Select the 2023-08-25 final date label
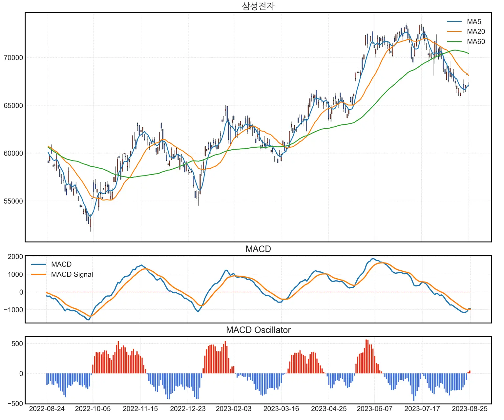504x420 pixels. 470,409
